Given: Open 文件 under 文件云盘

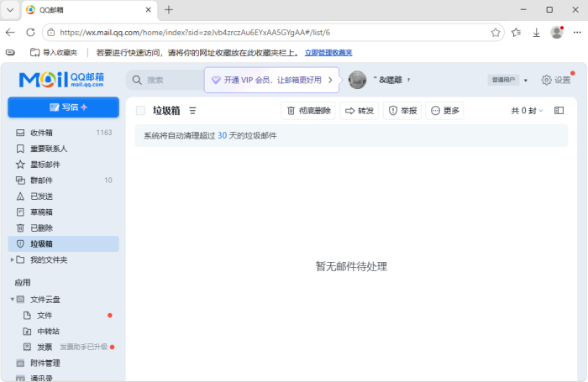Looking at the screenshot, I should click(63, 316).
